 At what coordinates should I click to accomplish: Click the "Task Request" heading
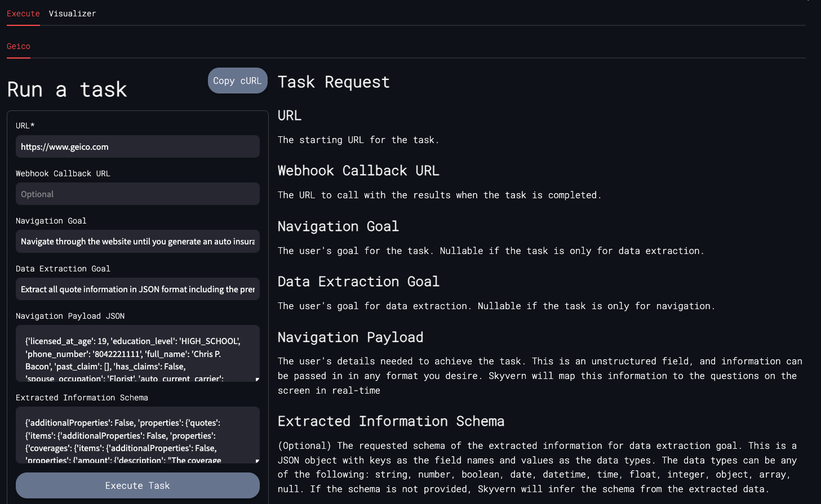click(x=334, y=82)
